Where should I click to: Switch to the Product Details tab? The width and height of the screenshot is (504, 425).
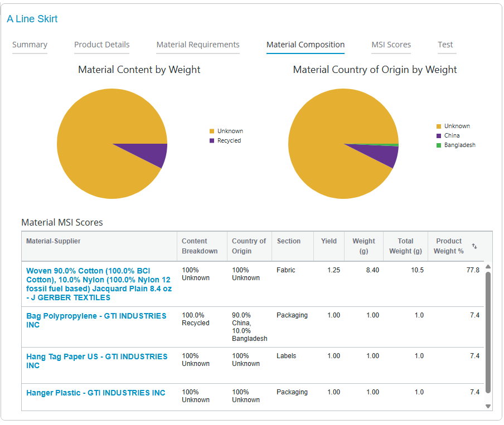coord(101,45)
